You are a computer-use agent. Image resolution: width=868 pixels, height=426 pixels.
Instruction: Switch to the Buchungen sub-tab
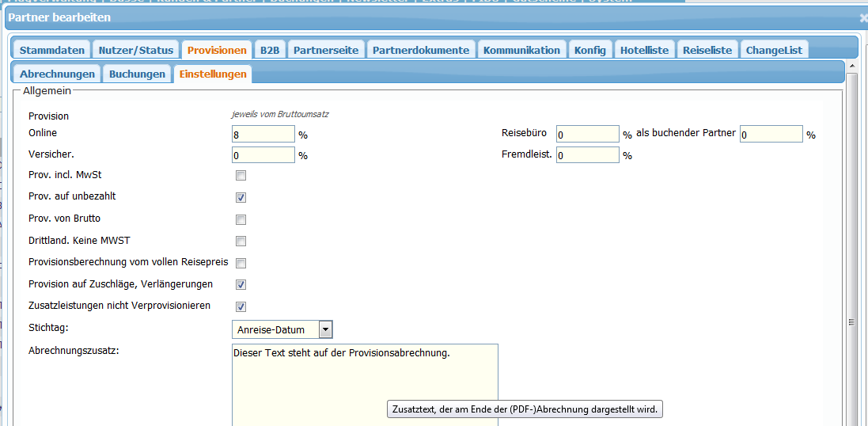[138, 74]
